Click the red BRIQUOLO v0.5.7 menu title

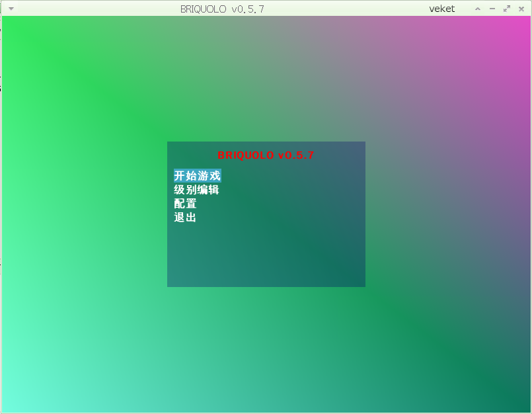pyautogui.click(x=266, y=155)
